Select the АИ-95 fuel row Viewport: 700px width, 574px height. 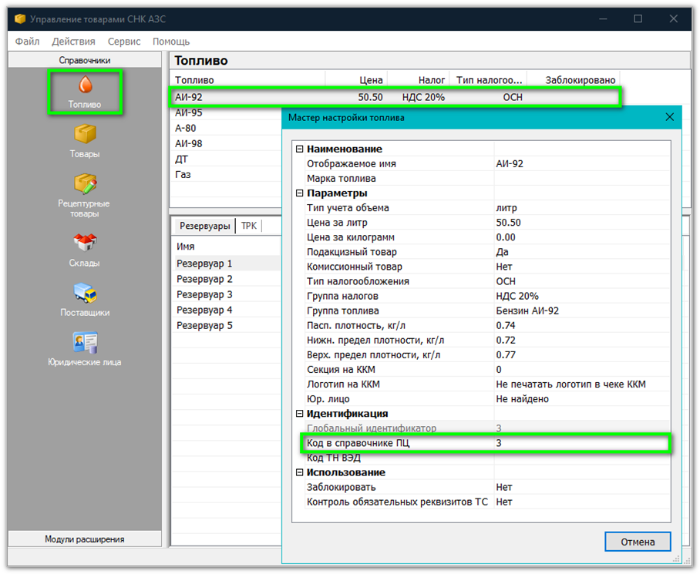click(189, 113)
